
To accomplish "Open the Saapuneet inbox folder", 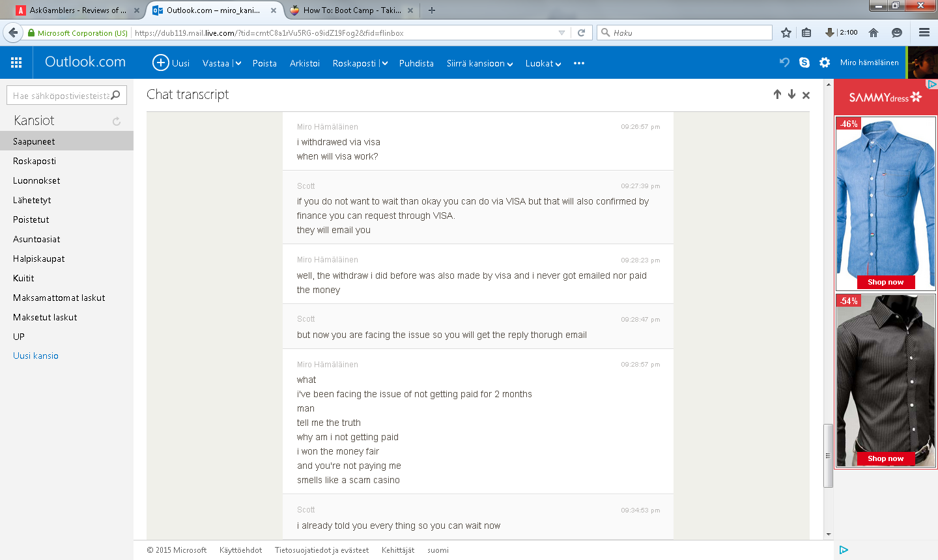I will [66, 141].
